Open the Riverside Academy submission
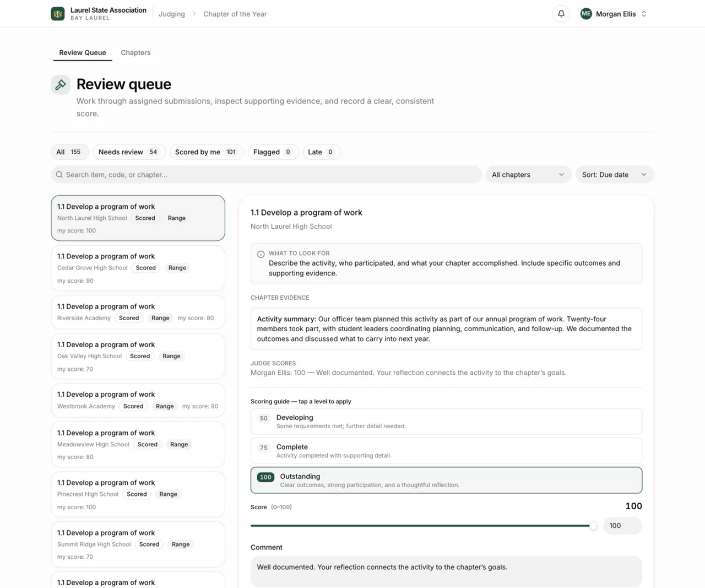Screen dimensions: 705x588 138,312
